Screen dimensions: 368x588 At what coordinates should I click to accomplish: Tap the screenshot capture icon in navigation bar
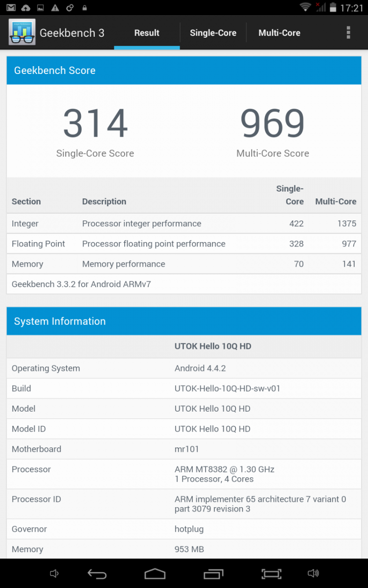pos(271,573)
